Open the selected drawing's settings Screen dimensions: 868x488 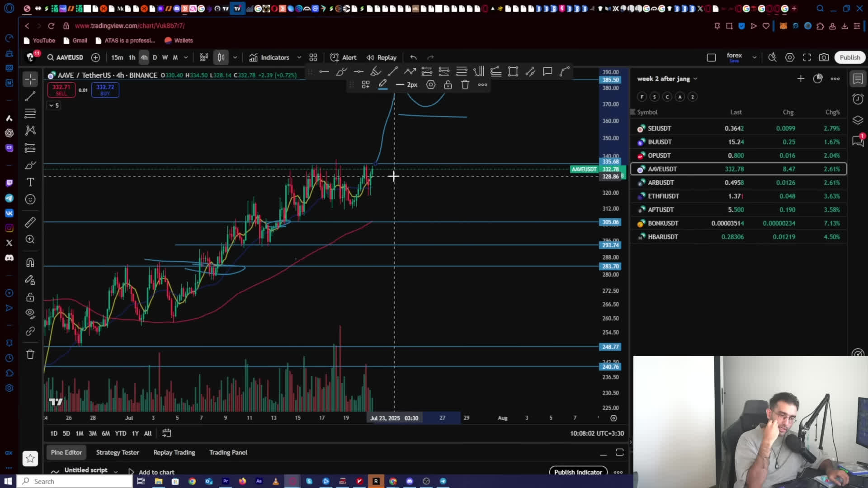pos(431,84)
